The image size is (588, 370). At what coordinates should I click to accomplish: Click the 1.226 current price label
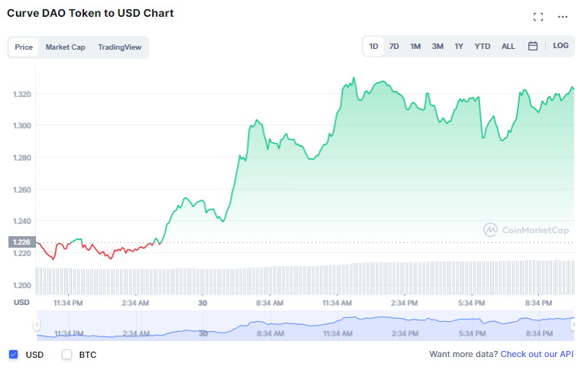pyautogui.click(x=21, y=242)
